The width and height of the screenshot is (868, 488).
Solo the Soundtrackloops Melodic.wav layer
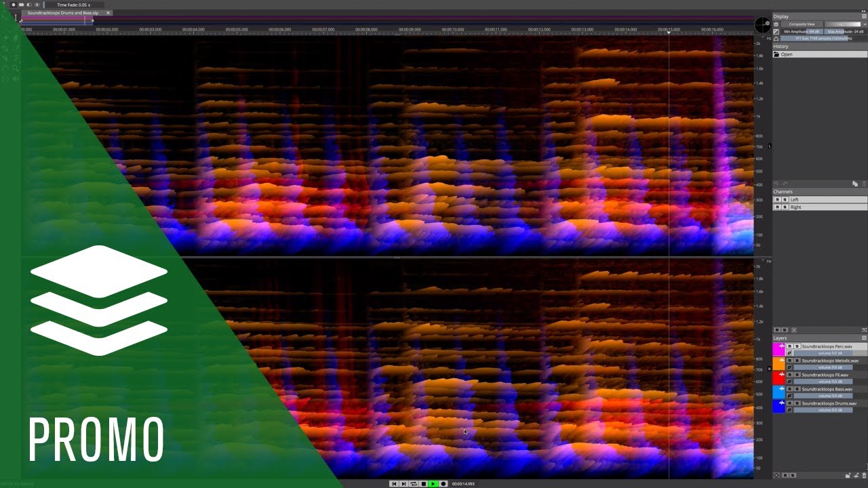tap(797, 361)
